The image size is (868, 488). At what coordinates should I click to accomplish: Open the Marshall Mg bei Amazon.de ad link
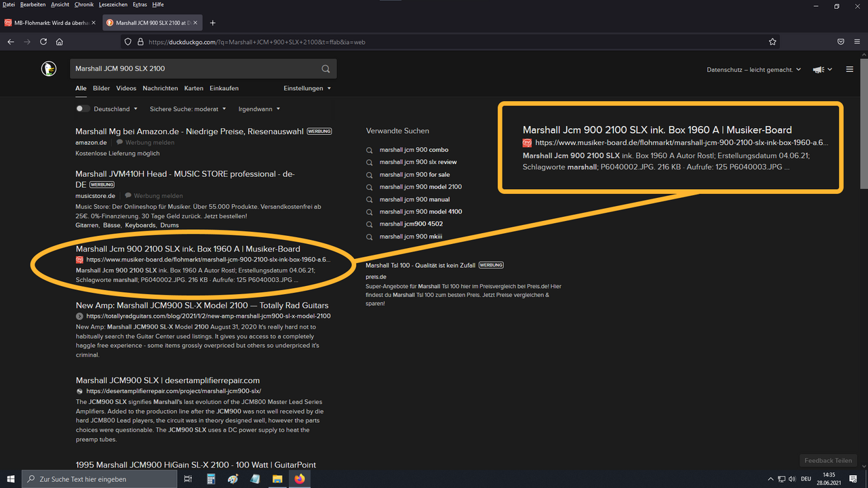(189, 131)
